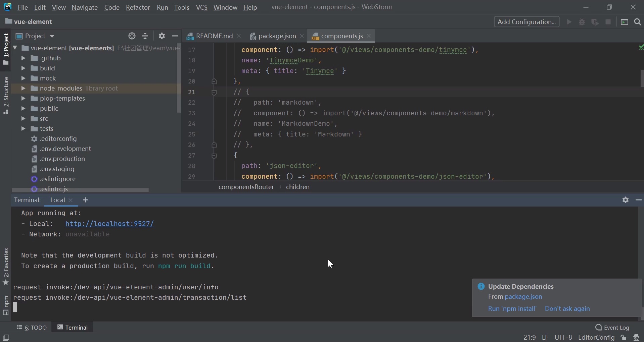This screenshot has height=342, width=644.
Task: Start debugging with the bug icon
Action: [x=582, y=22]
